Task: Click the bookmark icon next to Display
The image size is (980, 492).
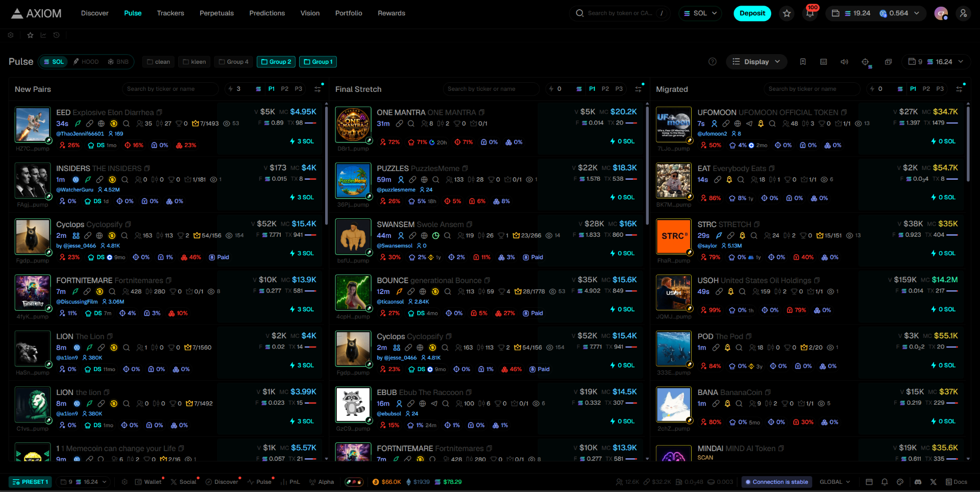Action: click(x=803, y=62)
